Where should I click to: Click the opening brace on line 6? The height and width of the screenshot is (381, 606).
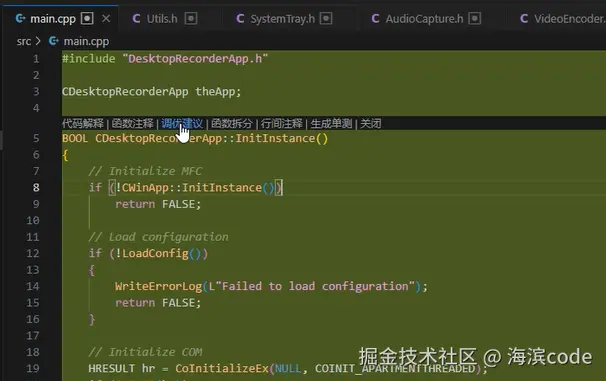pyautogui.click(x=65, y=155)
